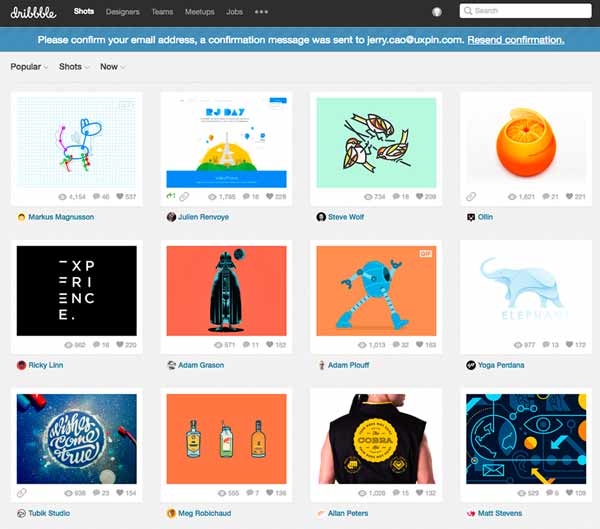This screenshot has width=600, height=529.
Task: Click the Dribbble logo
Action: 33,11
